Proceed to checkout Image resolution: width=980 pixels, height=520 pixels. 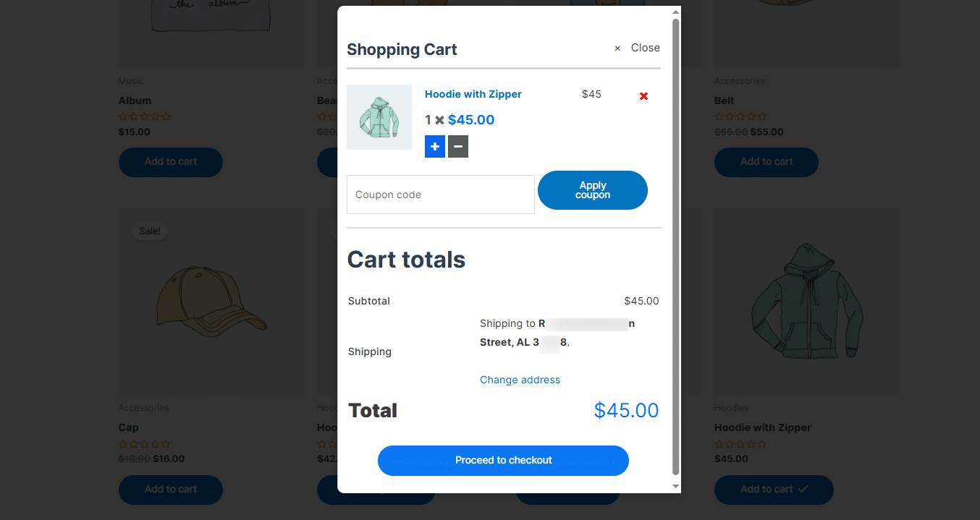click(x=503, y=461)
